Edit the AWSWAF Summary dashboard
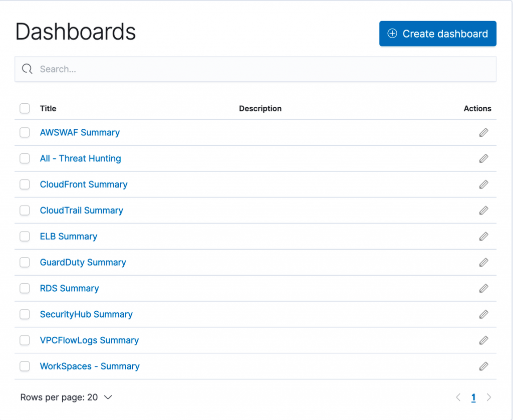This screenshot has height=420, width=513. [x=483, y=132]
